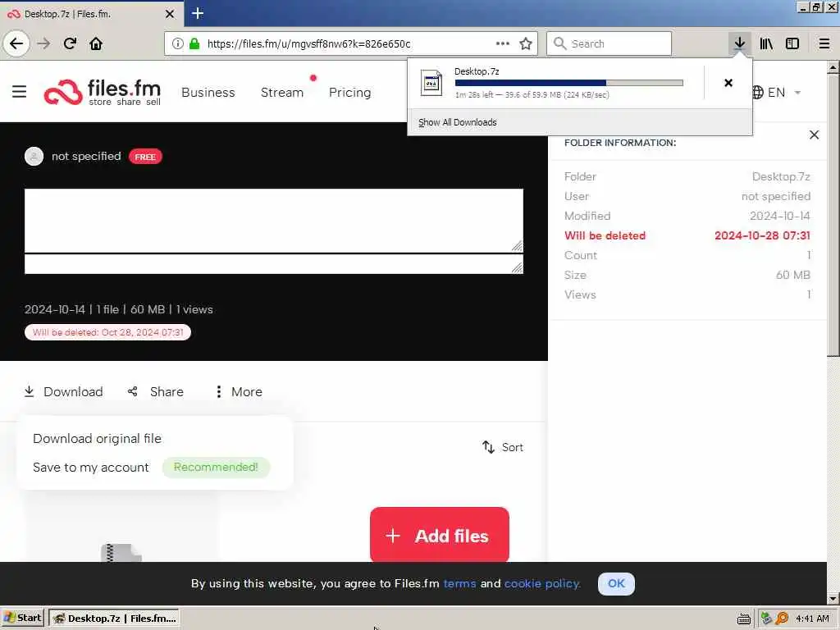The image size is (840, 630).
Task: Click the Add files button
Action: pos(440,535)
